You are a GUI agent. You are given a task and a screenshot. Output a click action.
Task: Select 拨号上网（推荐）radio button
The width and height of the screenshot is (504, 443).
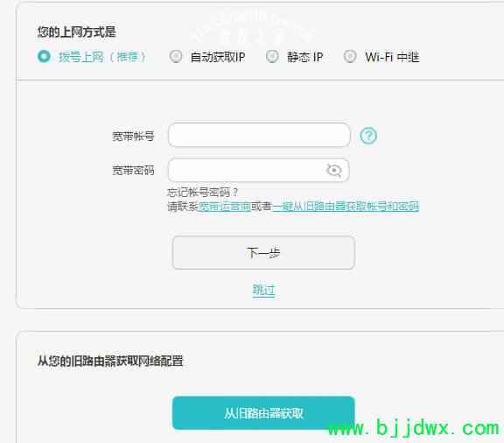point(44,57)
